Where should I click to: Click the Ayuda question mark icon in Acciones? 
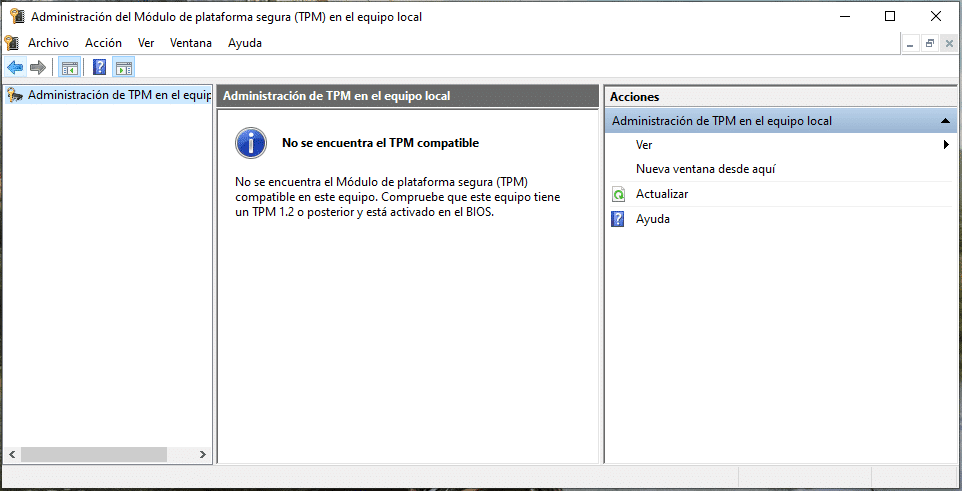tap(618, 219)
